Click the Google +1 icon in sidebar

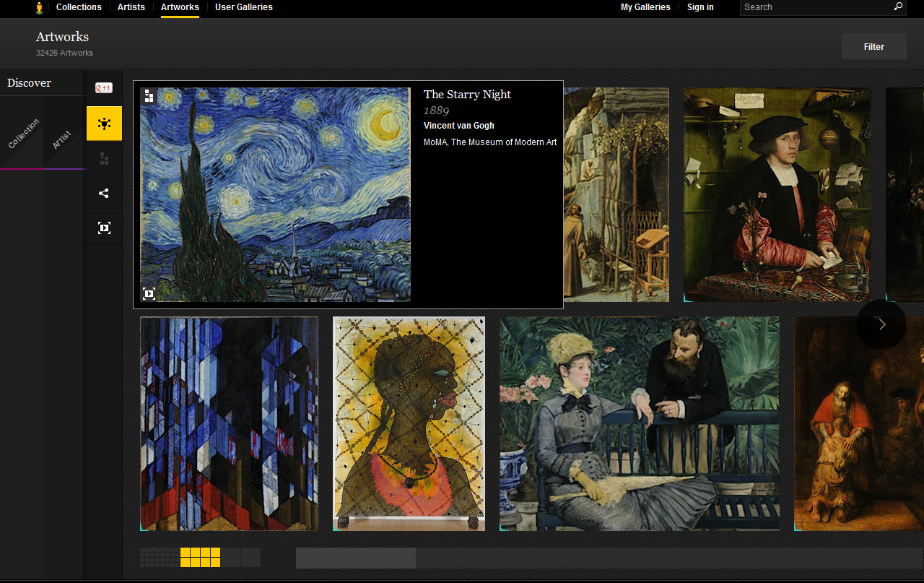tap(104, 87)
